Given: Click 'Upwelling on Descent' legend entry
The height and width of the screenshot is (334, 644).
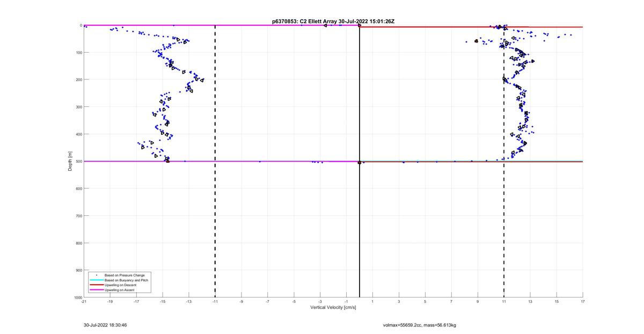Looking at the screenshot, I should [121, 285].
